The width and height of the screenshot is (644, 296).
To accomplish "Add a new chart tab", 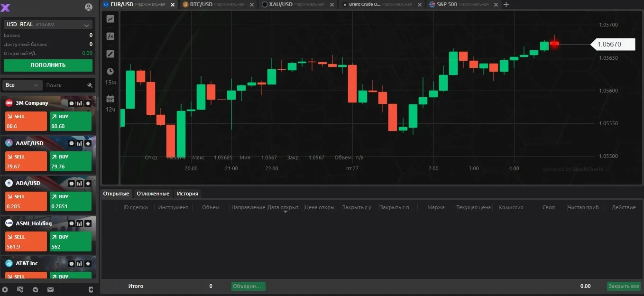I will click(x=506, y=4).
